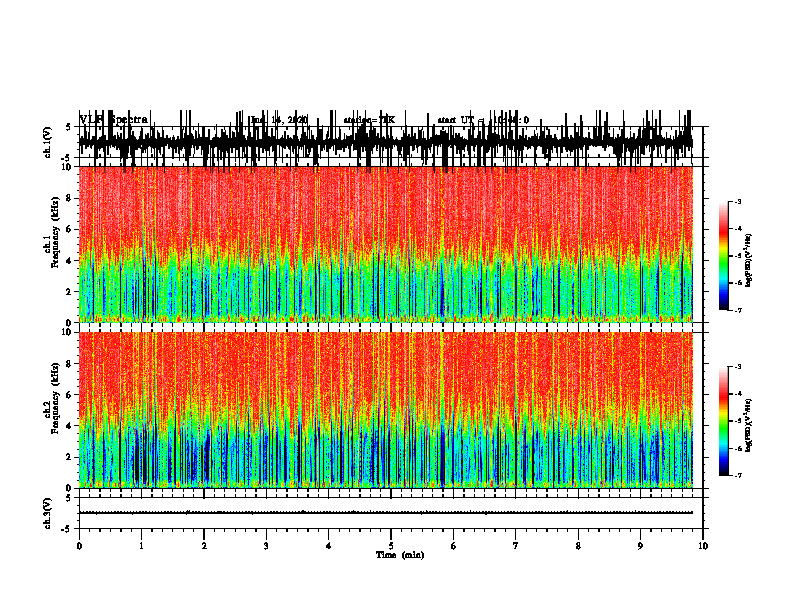The width and height of the screenshot is (792, 612).
Task: Click the ch.1 voltage waveform trace
Action: (386, 140)
